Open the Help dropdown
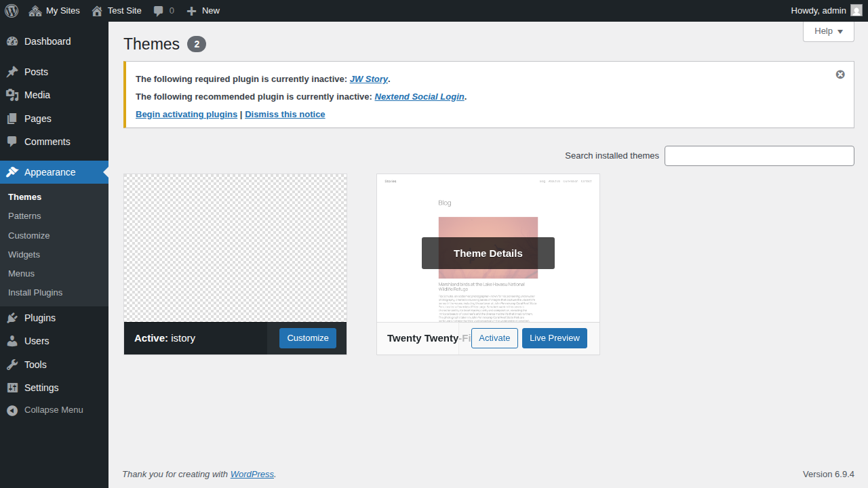This screenshot has height=488, width=868. click(x=828, y=31)
